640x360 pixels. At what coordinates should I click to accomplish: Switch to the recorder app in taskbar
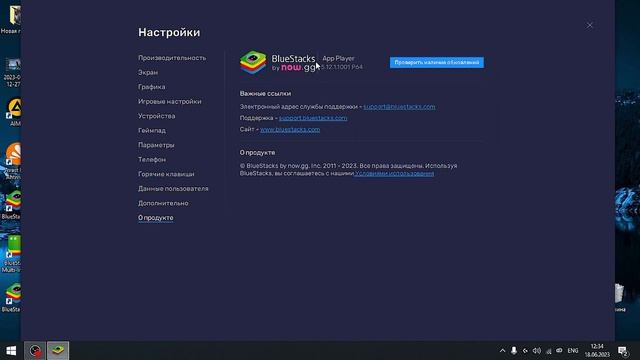[35, 351]
